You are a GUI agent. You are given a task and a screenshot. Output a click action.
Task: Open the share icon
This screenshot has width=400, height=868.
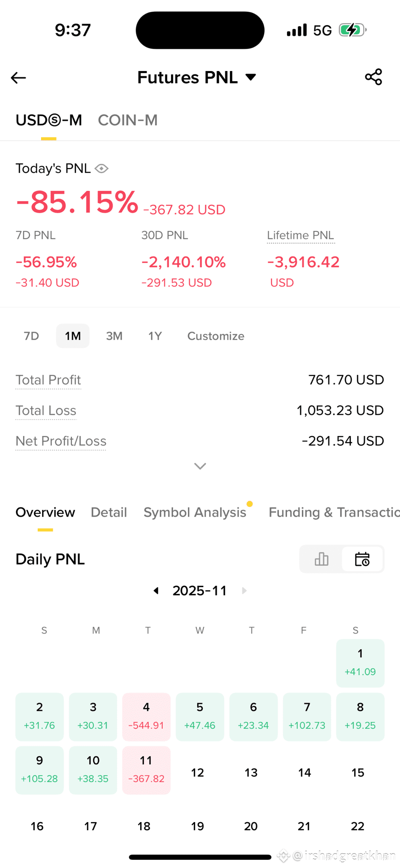(x=373, y=77)
